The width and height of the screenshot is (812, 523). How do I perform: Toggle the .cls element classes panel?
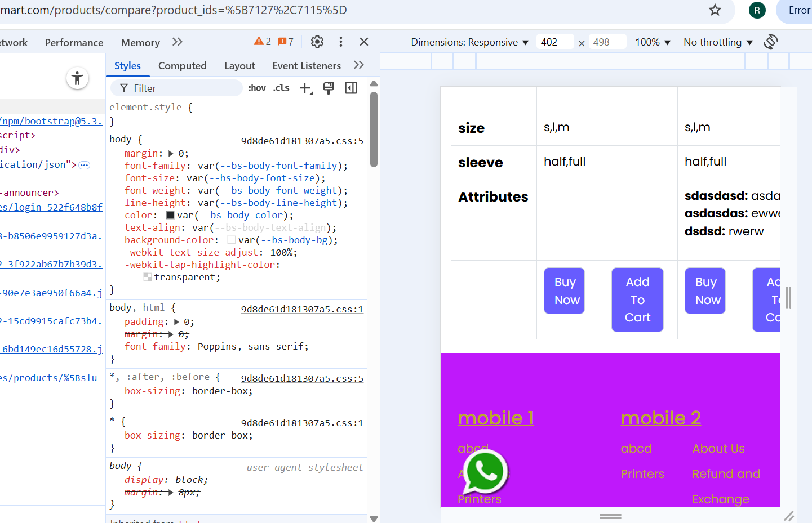(x=281, y=88)
